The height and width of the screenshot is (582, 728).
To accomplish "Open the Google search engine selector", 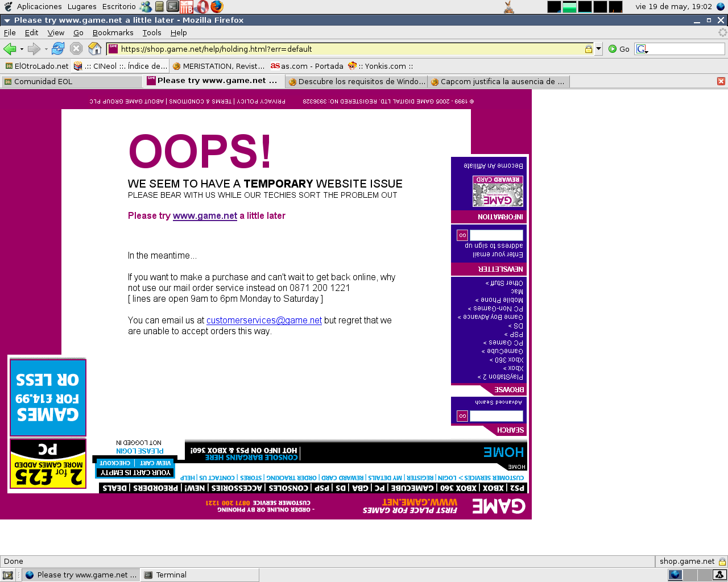I will coord(643,49).
